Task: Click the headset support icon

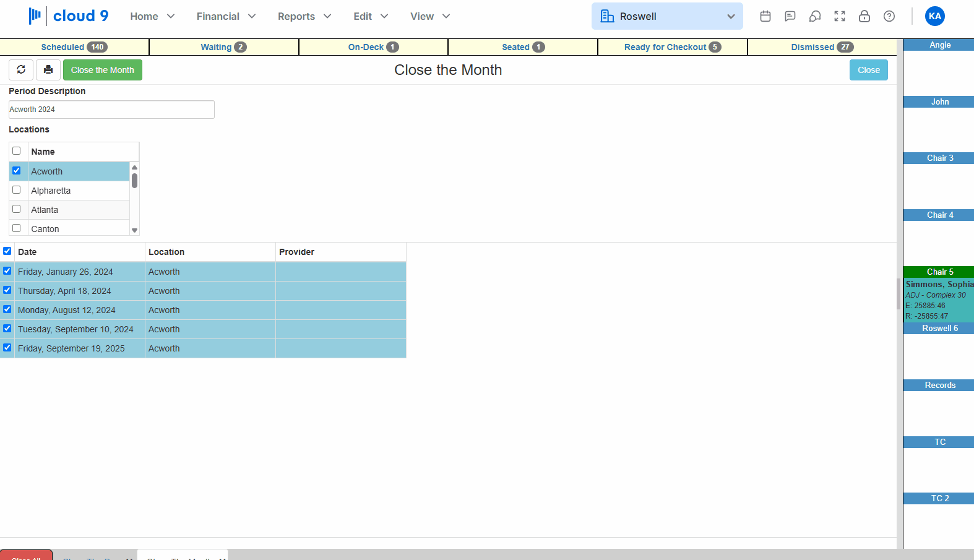Action: (815, 16)
